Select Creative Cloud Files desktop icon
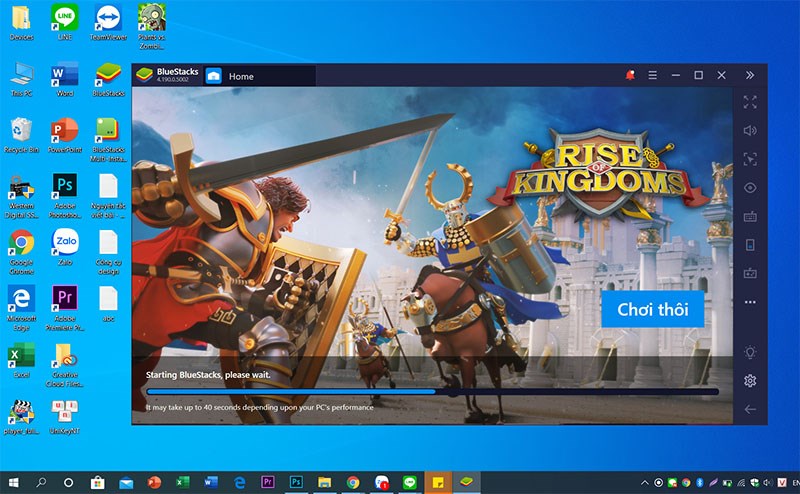Image resolution: width=800 pixels, height=494 pixels. [x=65, y=364]
